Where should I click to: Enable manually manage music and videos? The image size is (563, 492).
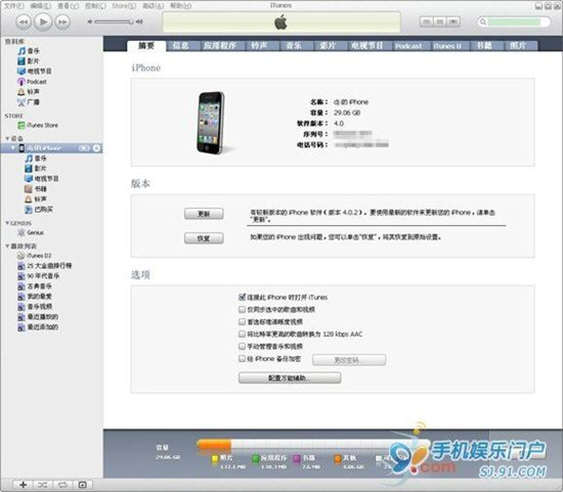[x=242, y=346]
